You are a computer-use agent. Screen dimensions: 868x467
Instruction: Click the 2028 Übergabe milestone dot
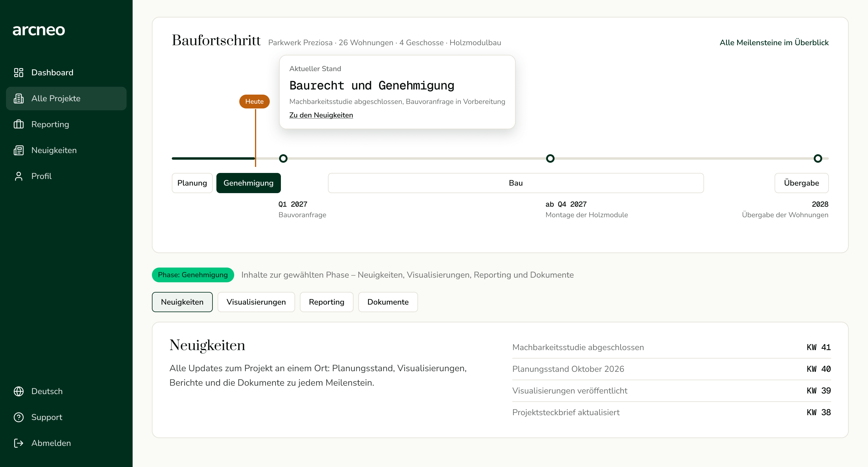tap(818, 158)
